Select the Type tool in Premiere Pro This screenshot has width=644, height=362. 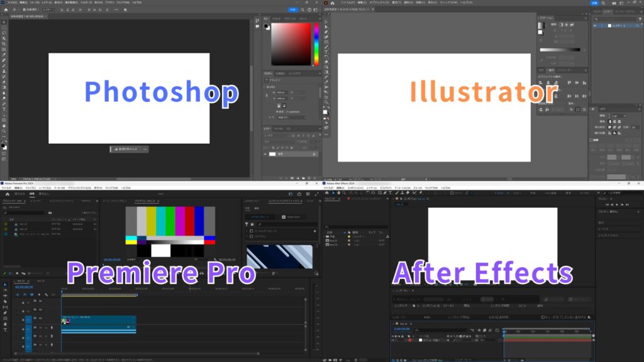coord(5,329)
